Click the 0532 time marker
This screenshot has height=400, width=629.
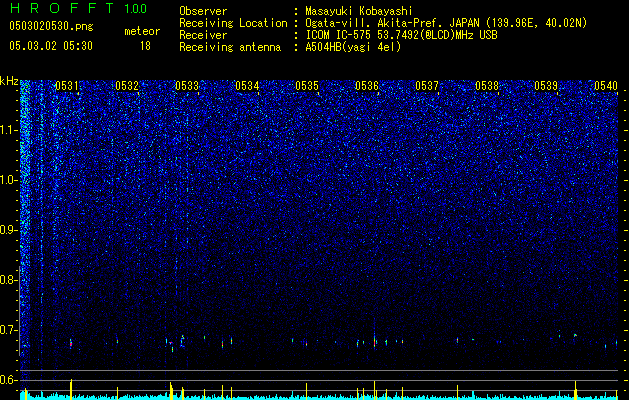pos(127,86)
